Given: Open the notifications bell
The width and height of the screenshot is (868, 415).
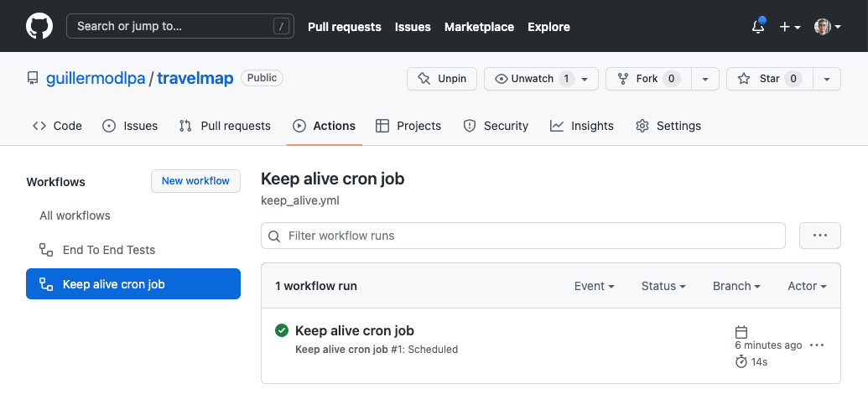Looking at the screenshot, I should pos(758,27).
